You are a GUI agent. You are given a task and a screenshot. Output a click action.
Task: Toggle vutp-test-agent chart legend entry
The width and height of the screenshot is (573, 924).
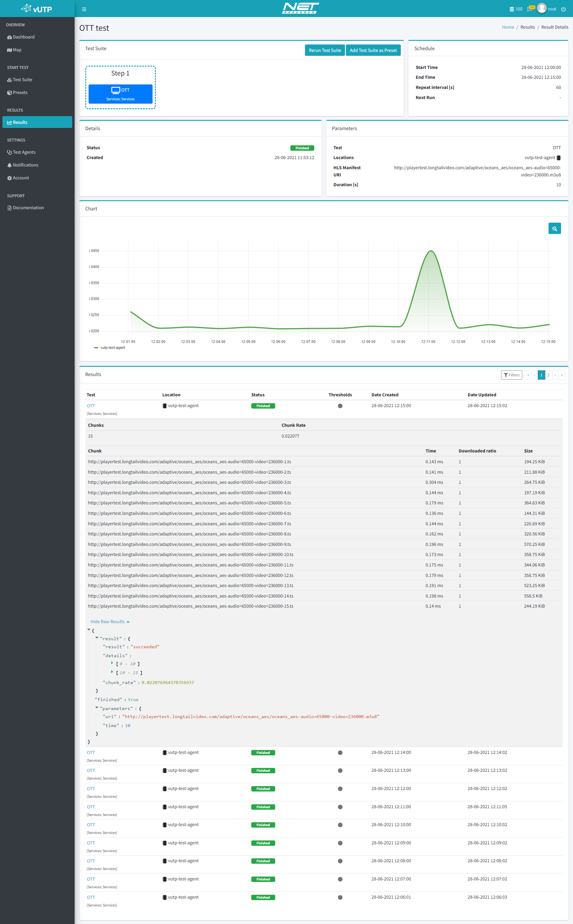110,347
